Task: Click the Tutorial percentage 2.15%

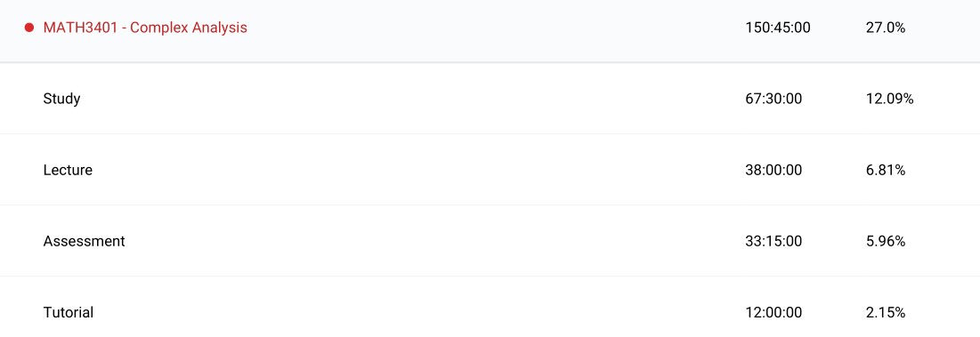Action: point(886,312)
